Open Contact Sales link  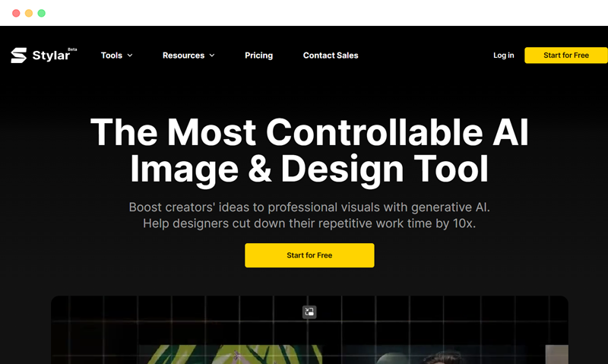point(331,55)
